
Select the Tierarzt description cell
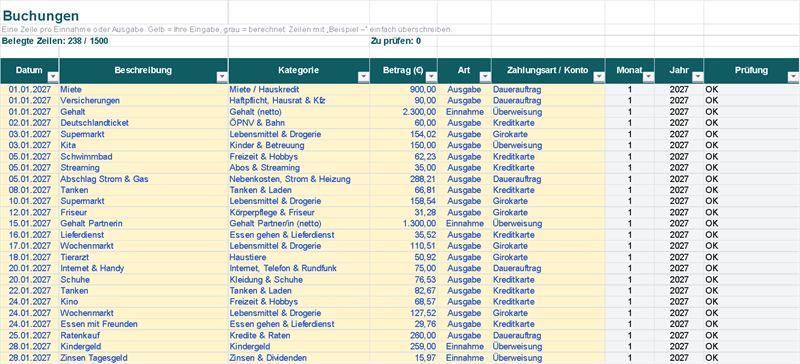coord(144,257)
